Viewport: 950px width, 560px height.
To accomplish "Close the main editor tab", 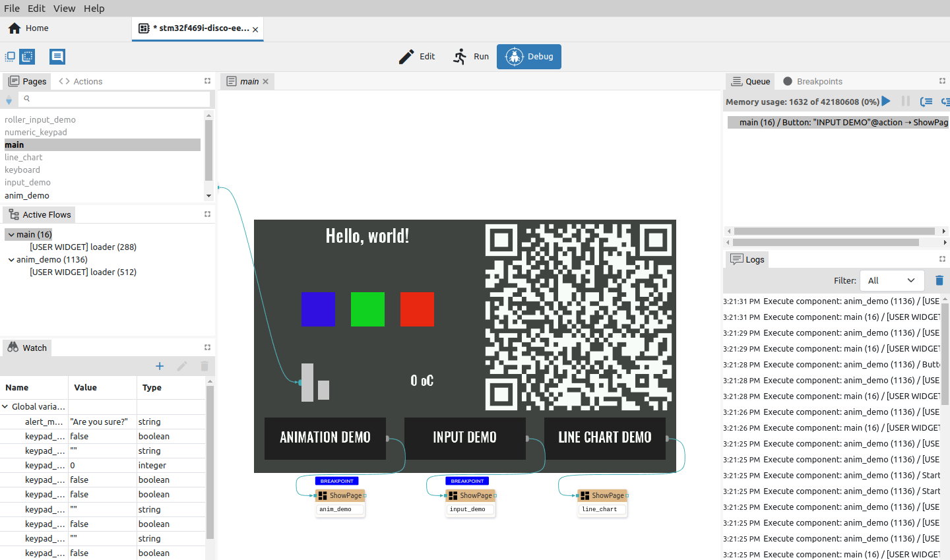I will pyautogui.click(x=266, y=82).
